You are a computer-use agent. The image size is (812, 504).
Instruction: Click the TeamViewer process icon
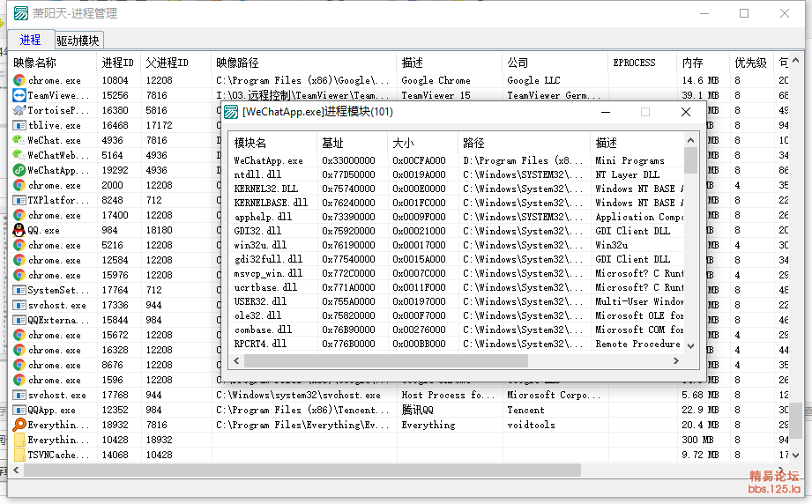[x=19, y=95]
